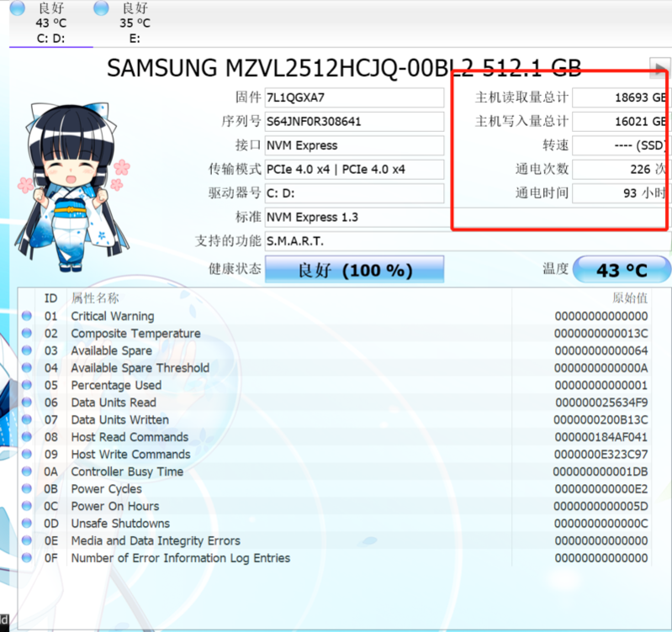Viewport: 672px width, 632px height.
Task: Click the 良好 (100 %) health status button
Action: click(x=354, y=270)
